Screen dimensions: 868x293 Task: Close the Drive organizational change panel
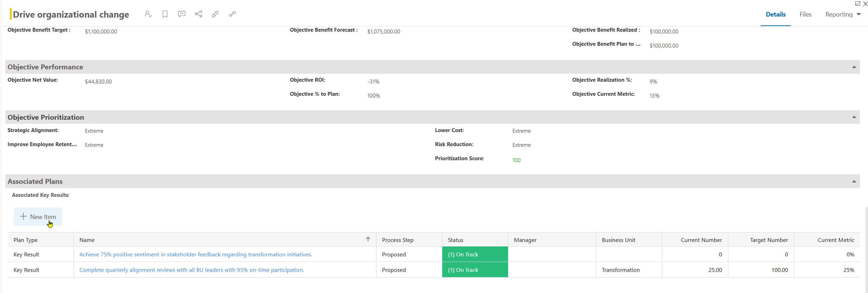point(866,4)
